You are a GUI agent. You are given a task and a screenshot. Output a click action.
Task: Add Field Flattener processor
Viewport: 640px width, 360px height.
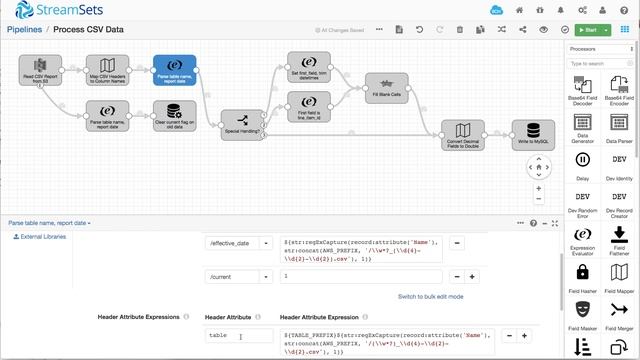[619, 241]
